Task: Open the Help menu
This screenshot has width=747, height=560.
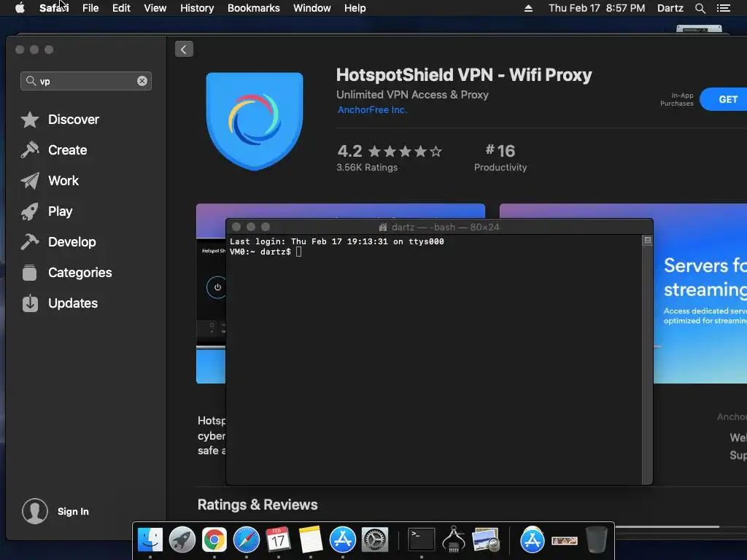Action: [x=355, y=8]
